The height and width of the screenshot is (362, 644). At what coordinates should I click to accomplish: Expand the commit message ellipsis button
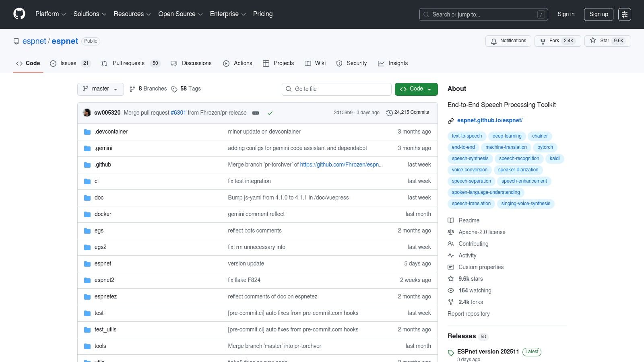point(256,113)
